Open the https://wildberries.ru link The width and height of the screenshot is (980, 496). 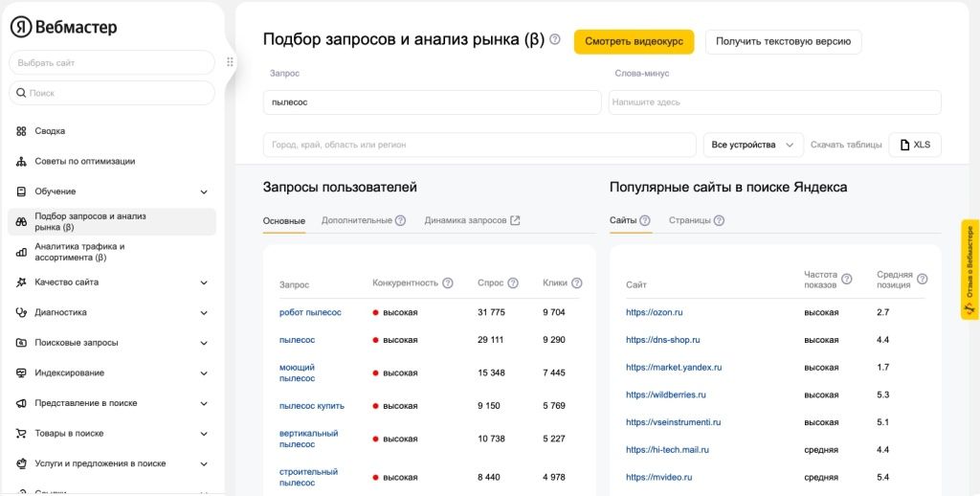pos(666,395)
